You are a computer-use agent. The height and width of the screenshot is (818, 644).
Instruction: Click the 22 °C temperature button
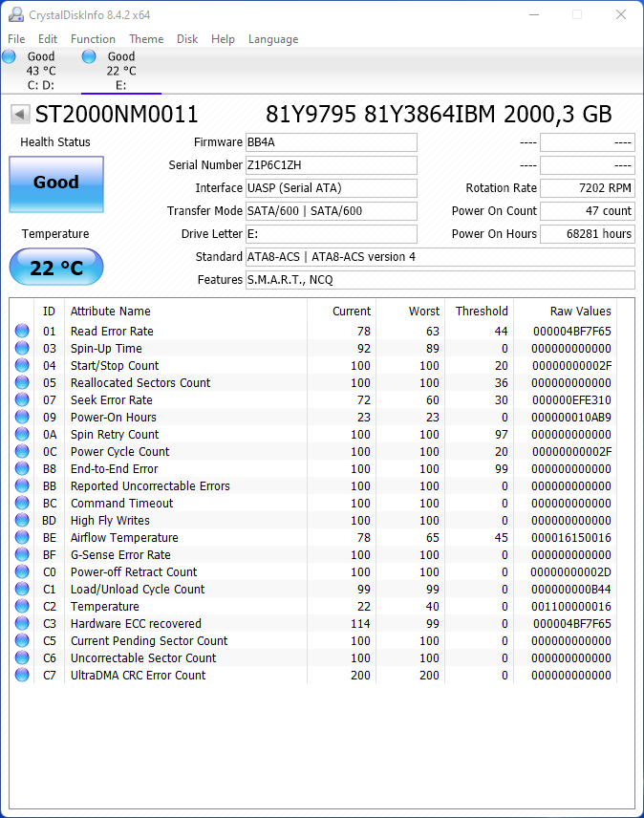(56, 268)
